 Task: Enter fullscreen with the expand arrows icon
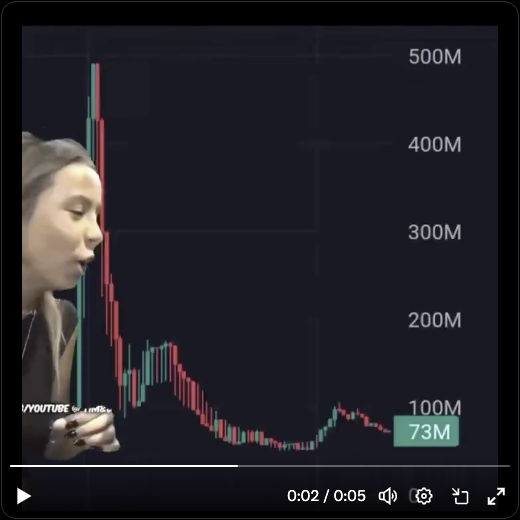pyautogui.click(x=496, y=496)
